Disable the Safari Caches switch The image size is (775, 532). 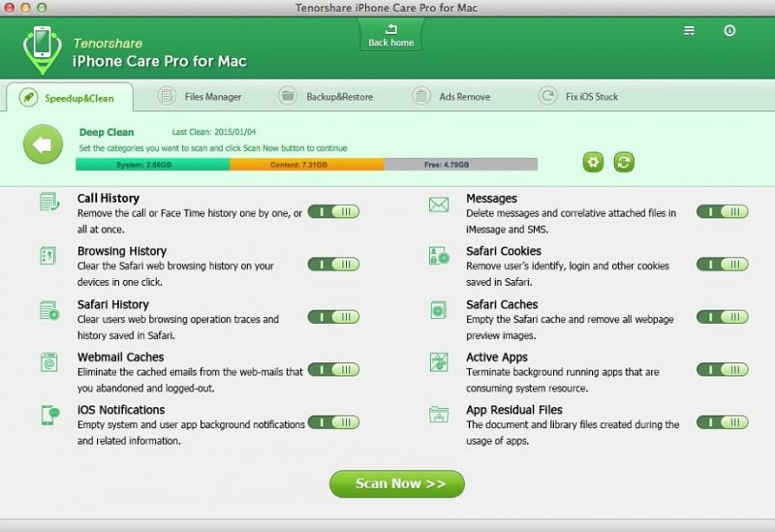click(723, 317)
